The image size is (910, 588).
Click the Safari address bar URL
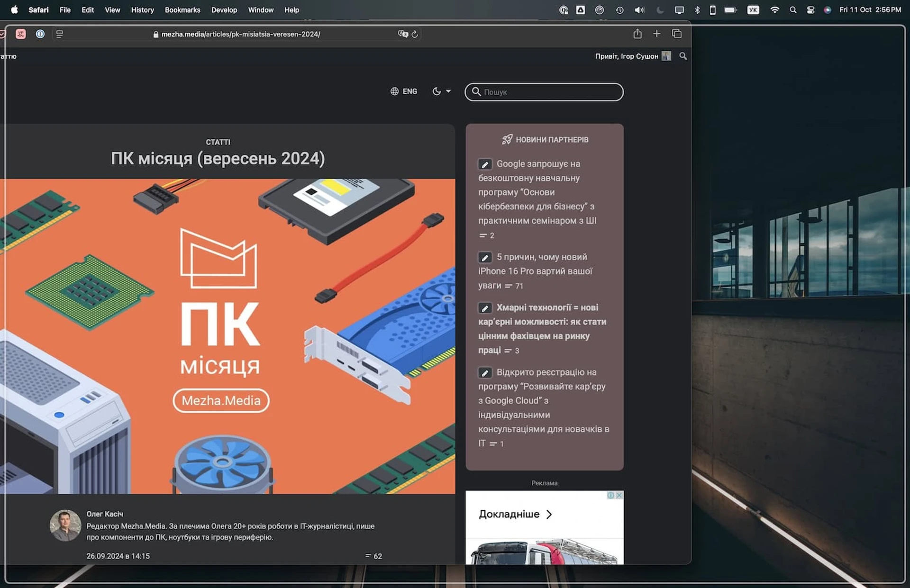coord(241,34)
